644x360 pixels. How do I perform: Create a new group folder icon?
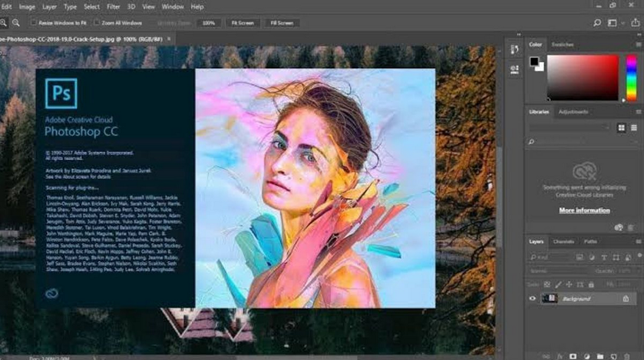tap(599, 355)
